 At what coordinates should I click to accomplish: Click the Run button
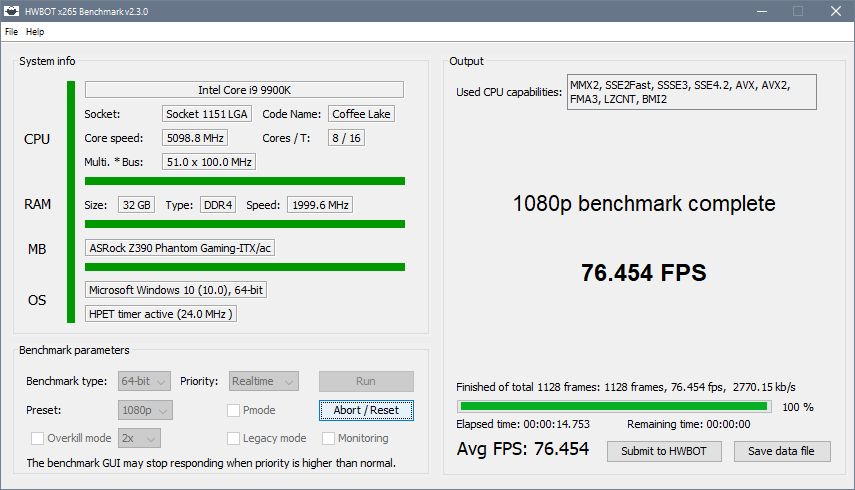(x=366, y=382)
